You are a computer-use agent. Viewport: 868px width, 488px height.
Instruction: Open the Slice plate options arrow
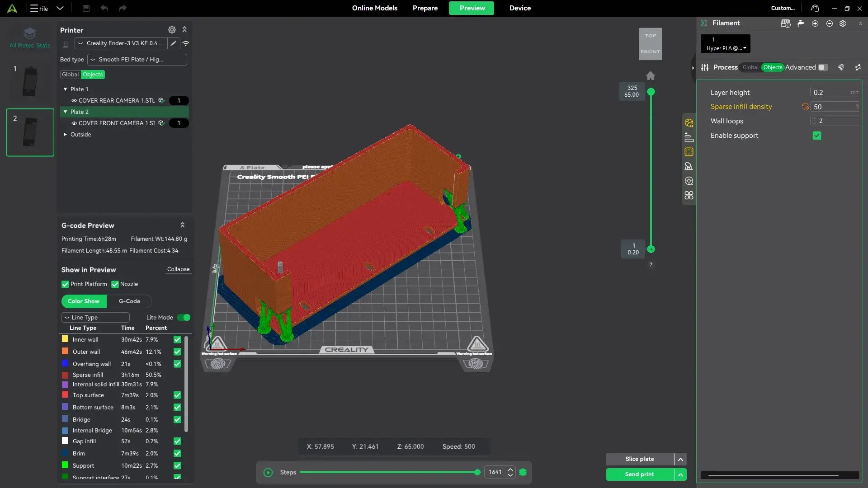[680, 459]
